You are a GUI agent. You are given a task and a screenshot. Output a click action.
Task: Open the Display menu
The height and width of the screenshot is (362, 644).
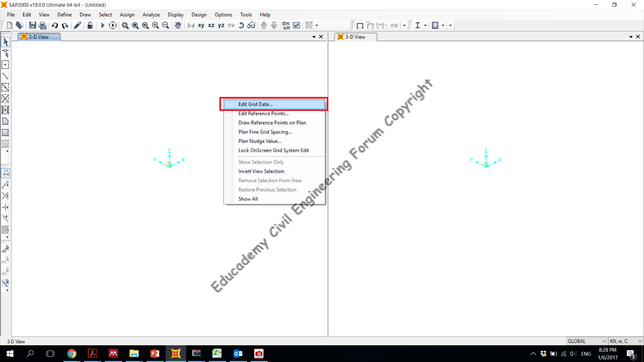(x=175, y=15)
